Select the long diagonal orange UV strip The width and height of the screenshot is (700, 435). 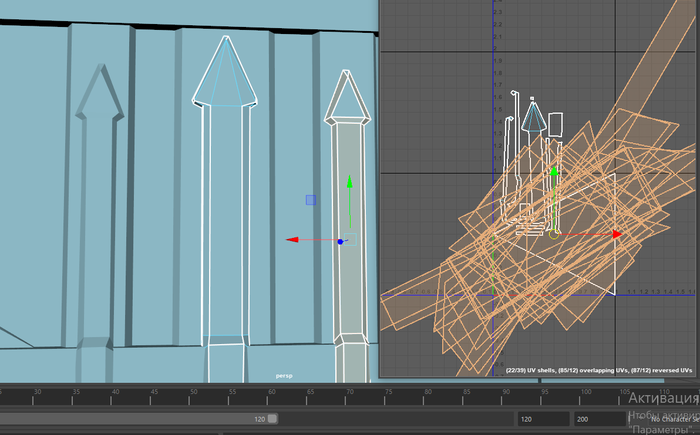tap(655, 60)
